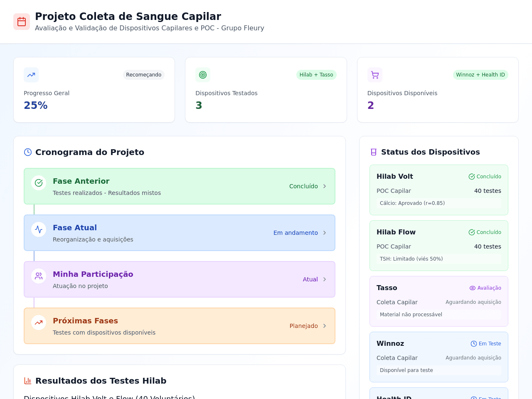Screen dimensions: 532x399
Task: Click the Winnoz + Health ID badge
Action: pyautogui.click(x=480, y=75)
